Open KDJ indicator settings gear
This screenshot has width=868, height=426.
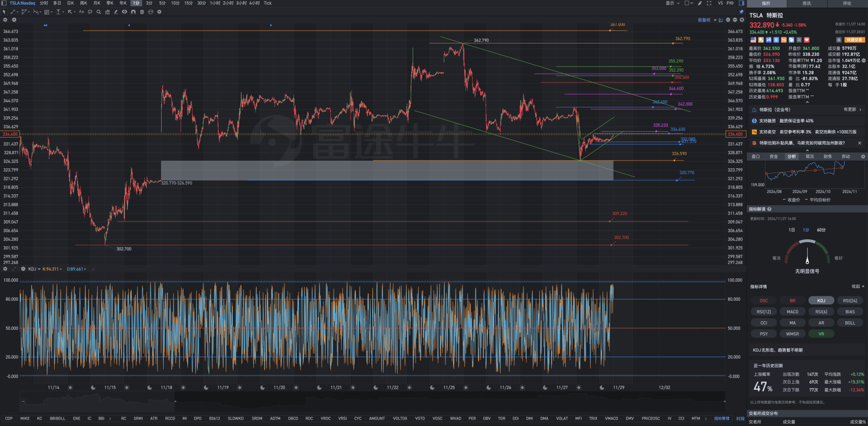(5, 269)
